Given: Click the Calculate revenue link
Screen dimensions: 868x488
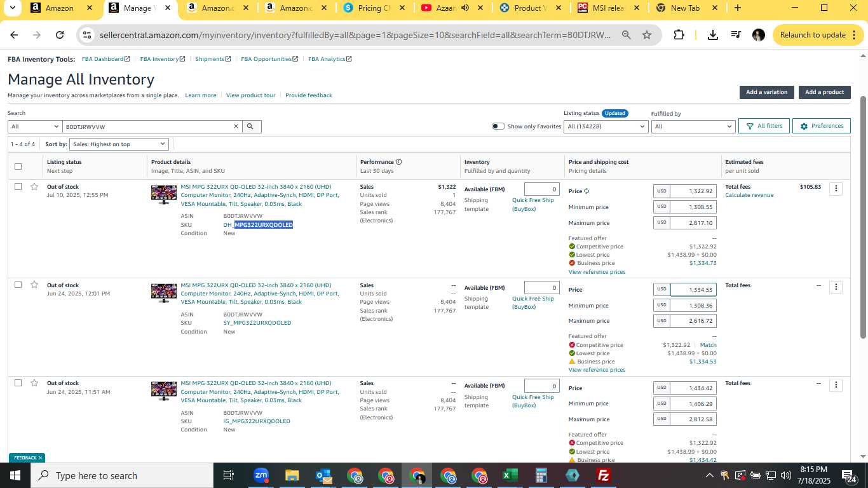Looking at the screenshot, I should (x=749, y=195).
